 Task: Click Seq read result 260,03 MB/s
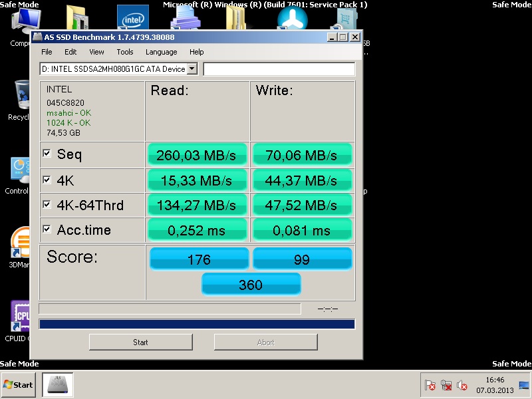pyautogui.click(x=197, y=155)
